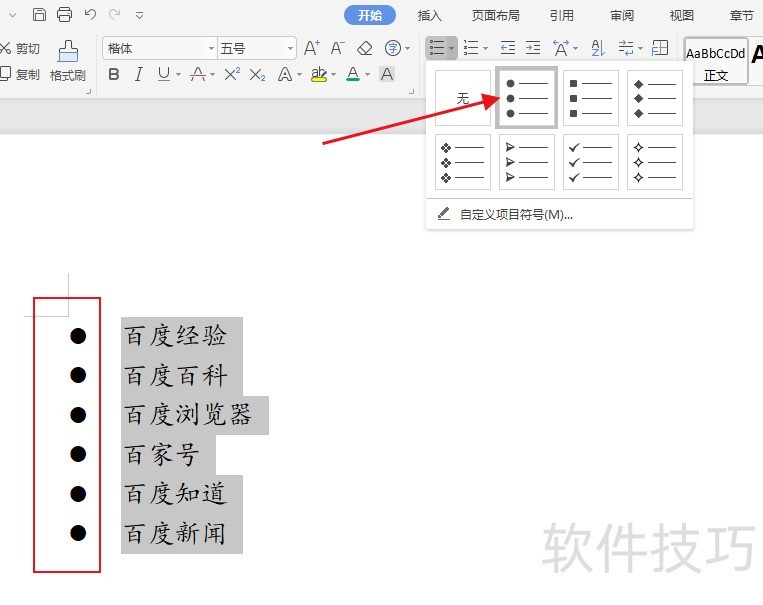This screenshot has width=763, height=605.
Task: Toggle character shading A icon
Action: click(x=387, y=74)
